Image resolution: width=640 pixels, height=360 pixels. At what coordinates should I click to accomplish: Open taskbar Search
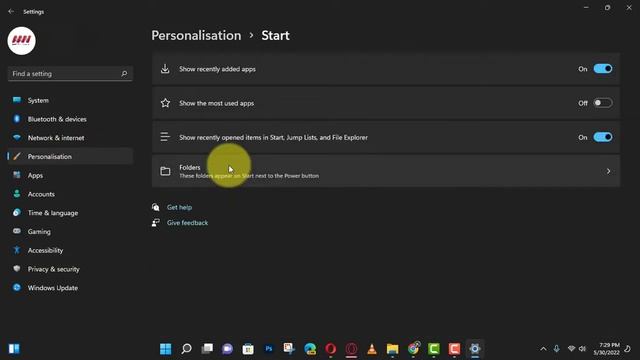[187, 349]
